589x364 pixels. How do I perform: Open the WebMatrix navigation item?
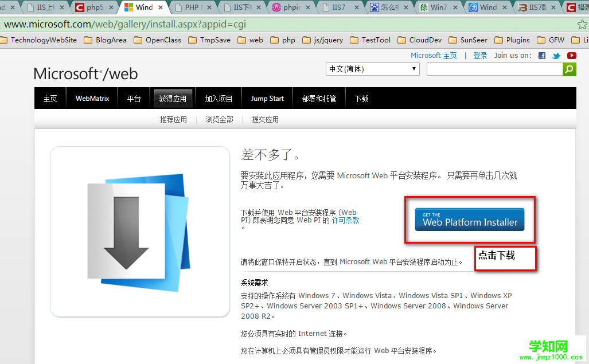coord(92,99)
